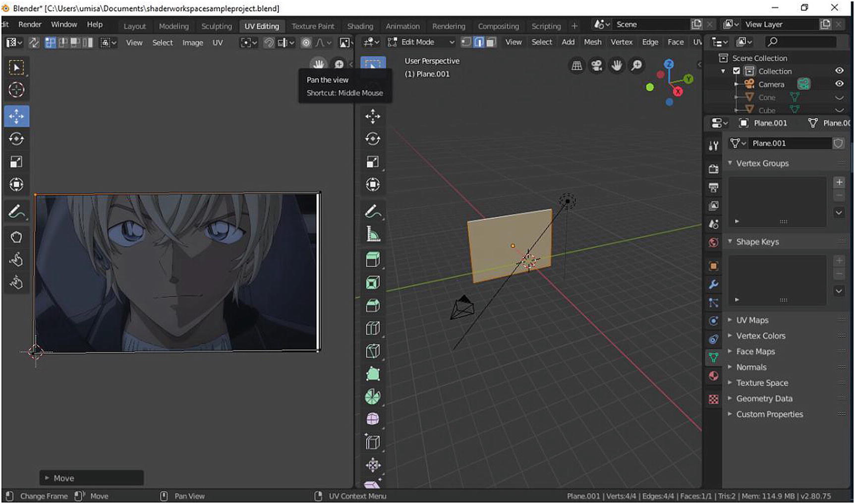Select the Shrink/Fatten tool
855x504 pixels.
[x=373, y=465]
